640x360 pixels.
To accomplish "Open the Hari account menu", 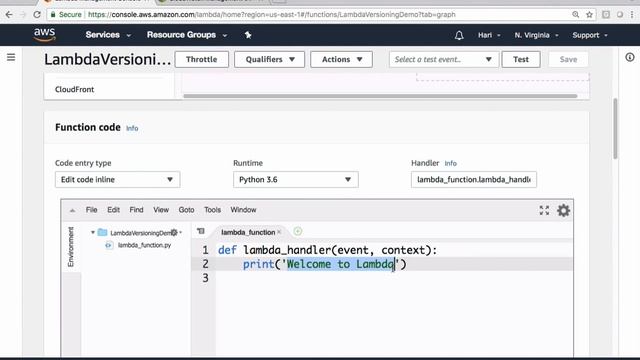I will 489,35.
